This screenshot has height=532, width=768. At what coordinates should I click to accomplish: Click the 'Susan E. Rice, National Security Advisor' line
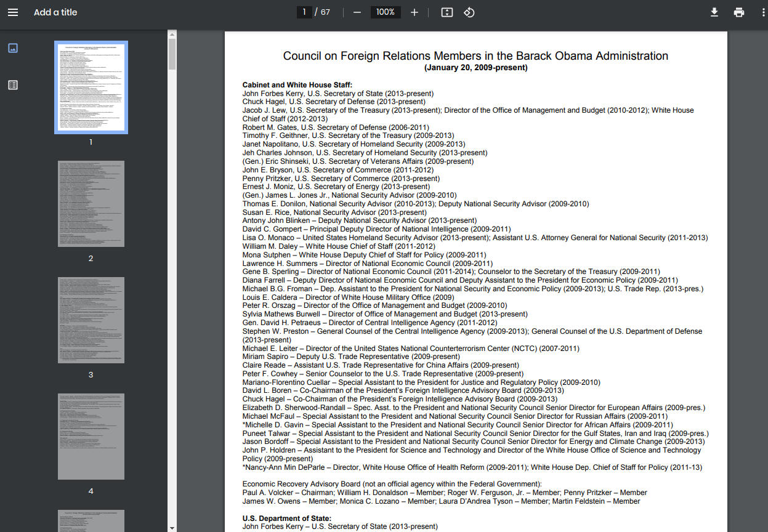[x=334, y=212]
